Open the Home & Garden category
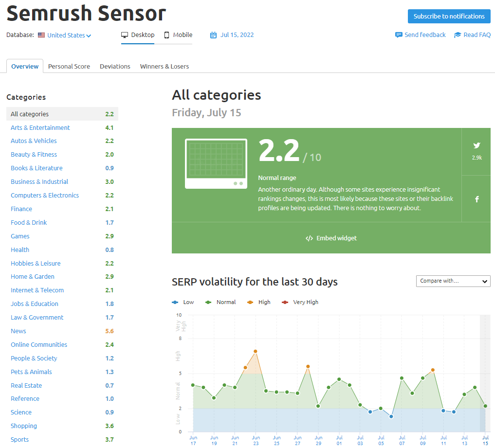Viewport: 495px width, 448px height. click(33, 277)
